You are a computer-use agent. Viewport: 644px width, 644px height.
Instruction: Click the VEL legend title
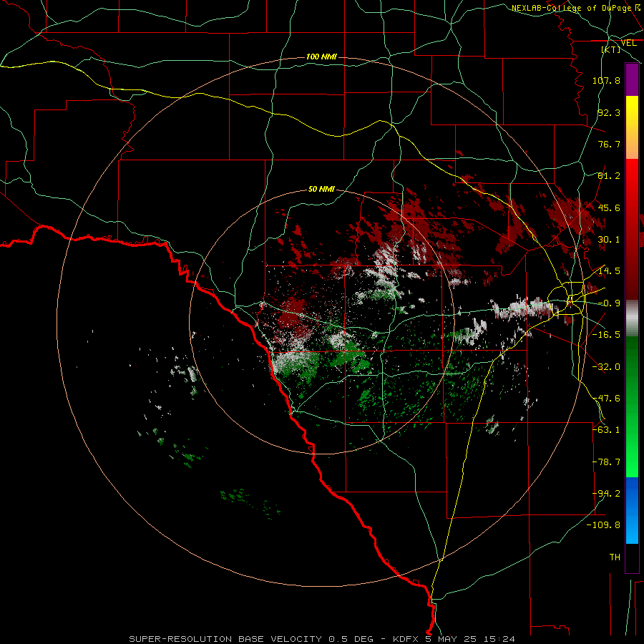click(628, 43)
